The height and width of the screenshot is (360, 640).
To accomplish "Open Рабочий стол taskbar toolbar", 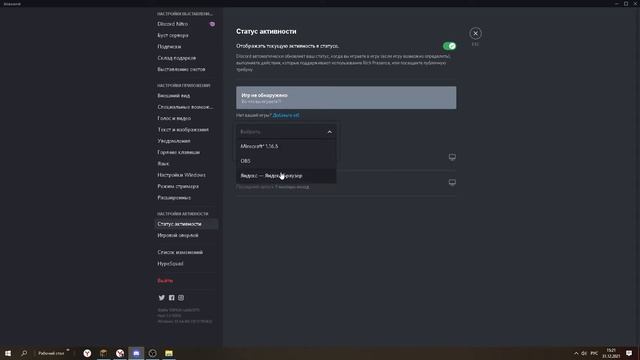I will coord(51,353).
